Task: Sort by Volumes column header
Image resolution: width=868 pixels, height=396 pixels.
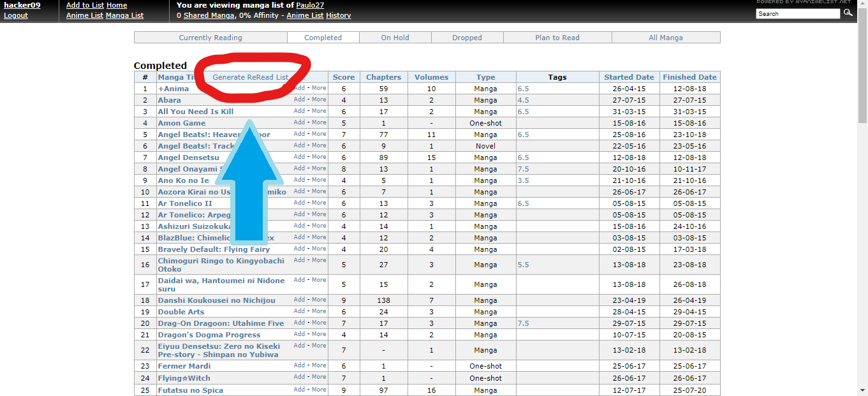Action: [x=431, y=77]
